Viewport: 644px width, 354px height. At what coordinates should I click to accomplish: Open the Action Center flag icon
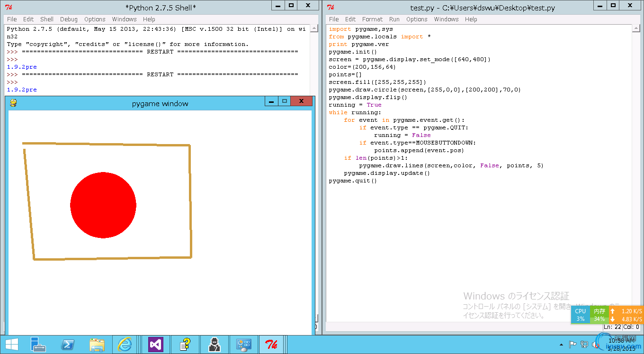(572, 345)
